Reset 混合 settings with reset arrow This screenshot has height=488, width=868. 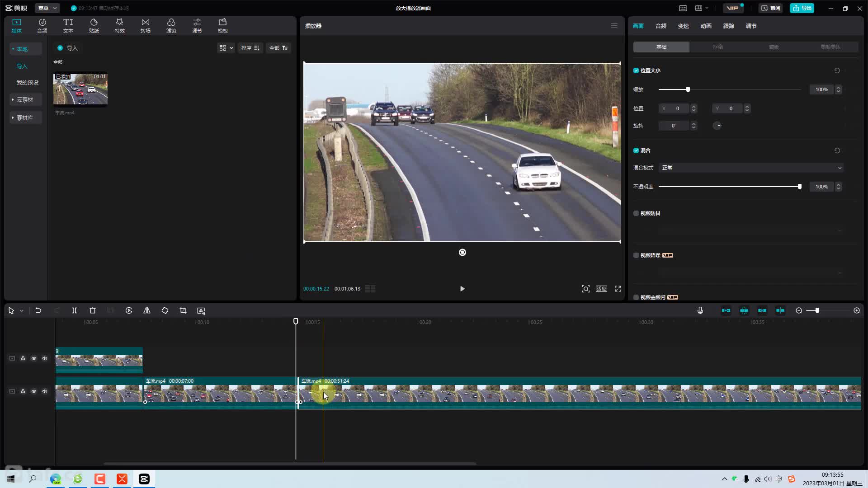(837, 150)
